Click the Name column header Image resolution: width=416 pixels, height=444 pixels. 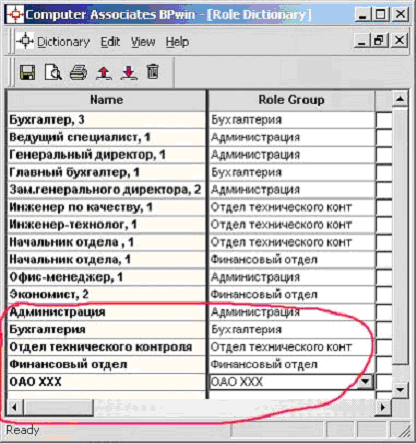[106, 100]
